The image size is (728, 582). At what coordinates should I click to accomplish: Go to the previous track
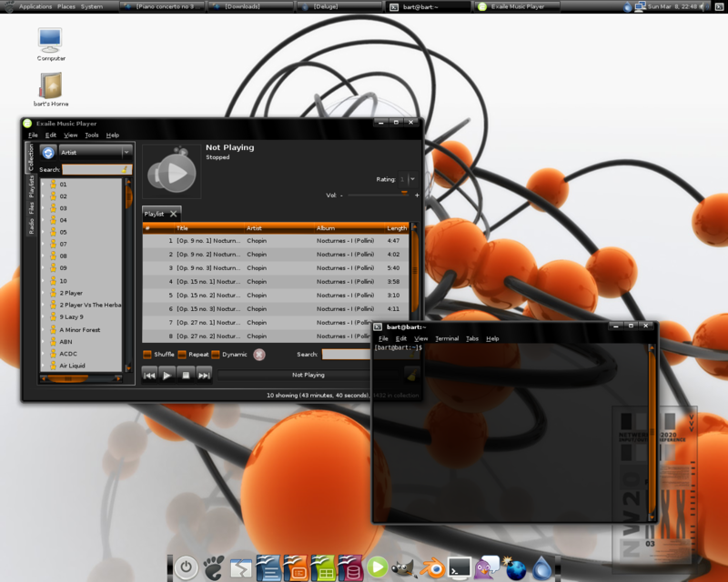(149, 375)
